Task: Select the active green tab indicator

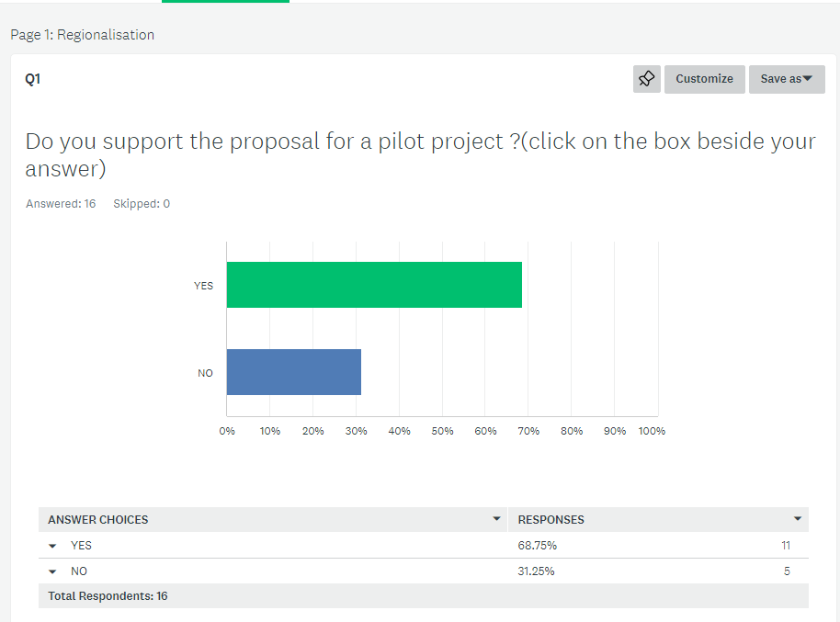Action: click(x=225, y=1)
